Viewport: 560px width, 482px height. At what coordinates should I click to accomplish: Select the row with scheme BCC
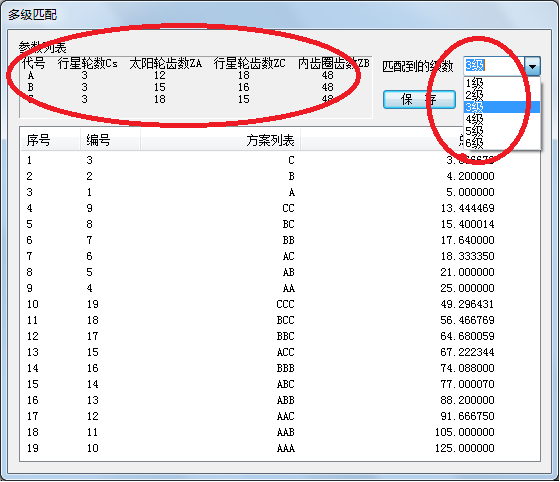280,320
